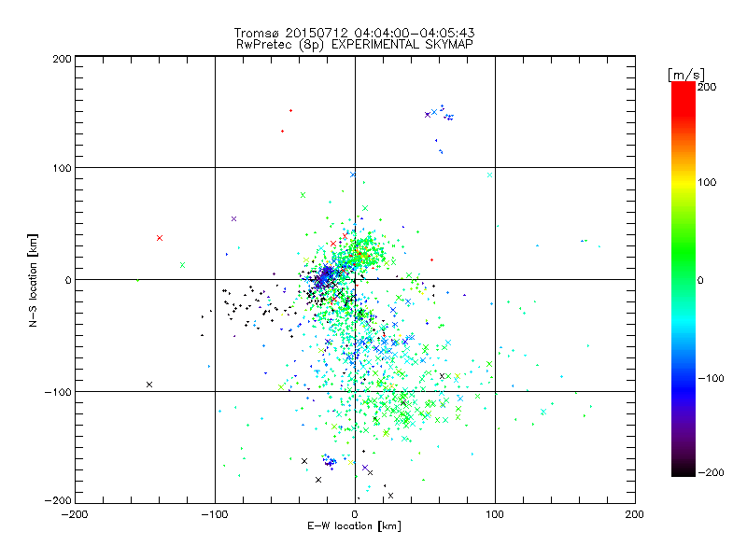Click the y-axis tick label '-200'
This screenshot has width=747, height=560.
58,500
